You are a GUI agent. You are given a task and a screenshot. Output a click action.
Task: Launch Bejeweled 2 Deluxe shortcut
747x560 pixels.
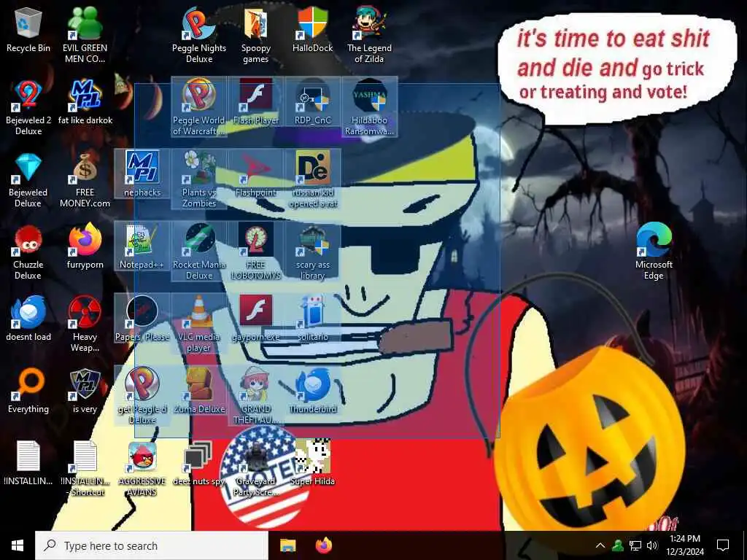[x=28, y=108]
